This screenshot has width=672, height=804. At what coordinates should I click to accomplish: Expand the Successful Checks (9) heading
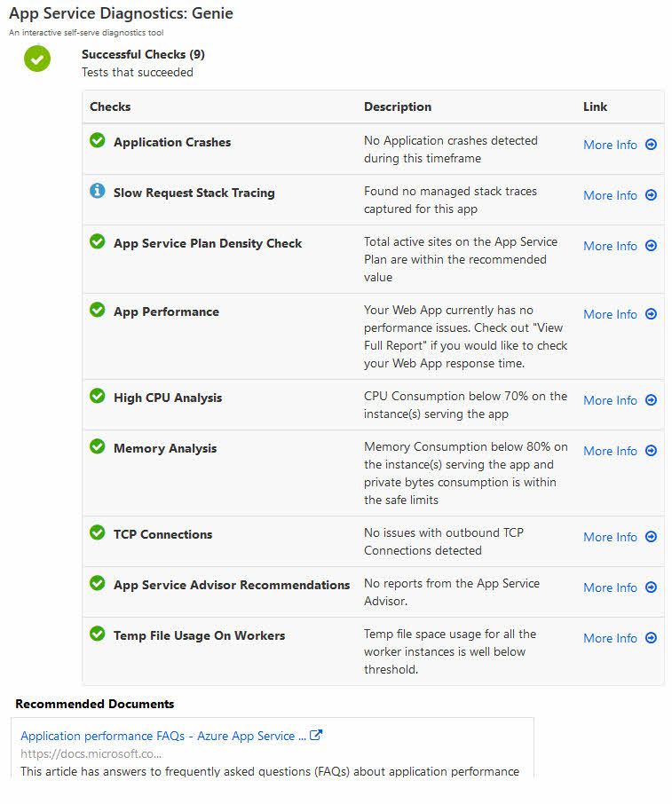click(x=143, y=54)
